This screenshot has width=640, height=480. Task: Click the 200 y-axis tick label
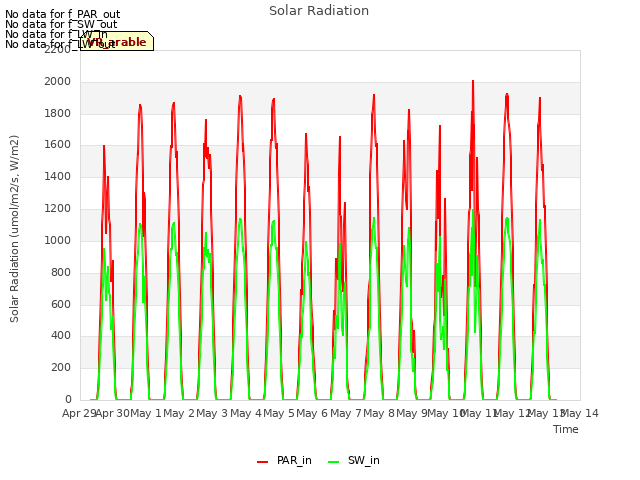tap(61, 367)
